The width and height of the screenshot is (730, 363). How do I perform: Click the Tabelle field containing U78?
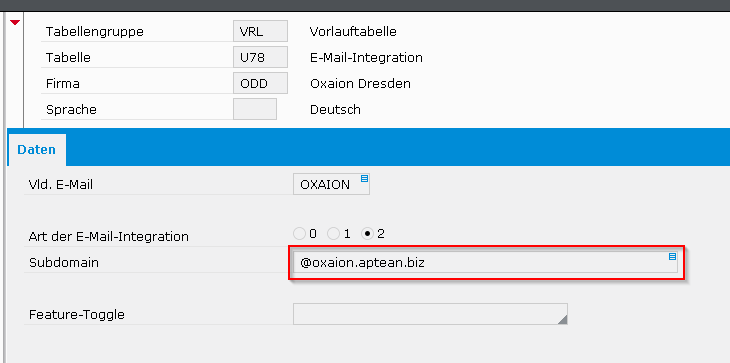pyautogui.click(x=260, y=57)
